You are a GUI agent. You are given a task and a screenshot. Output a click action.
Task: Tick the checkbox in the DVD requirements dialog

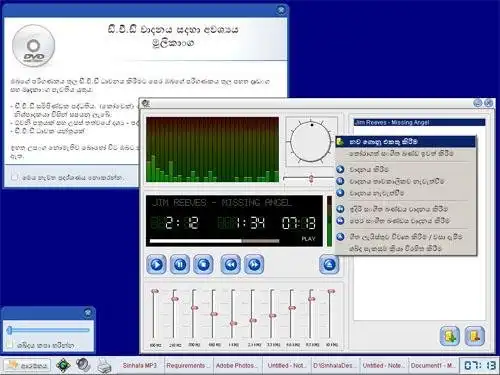(14, 177)
